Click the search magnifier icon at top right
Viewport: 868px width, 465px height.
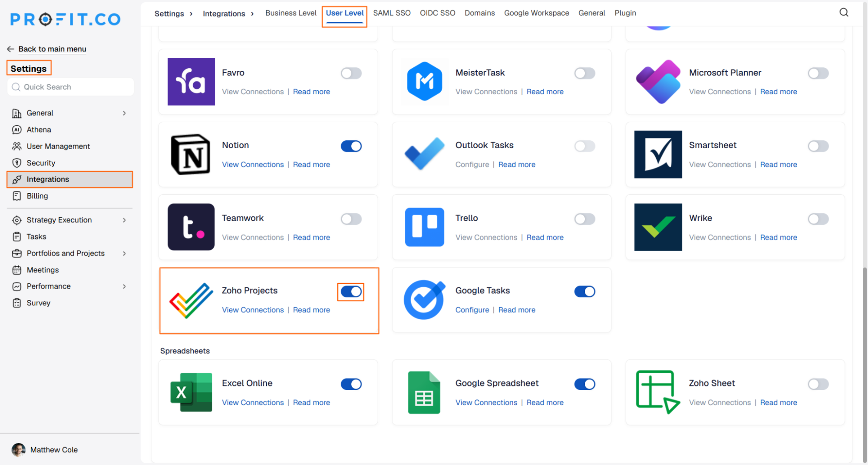pyautogui.click(x=843, y=13)
